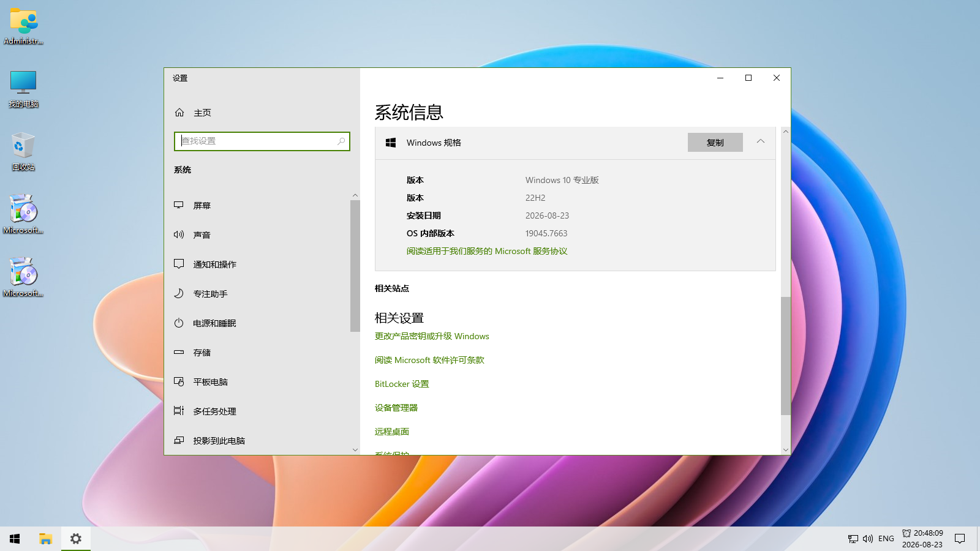Open the 远程桌面 link

(392, 432)
